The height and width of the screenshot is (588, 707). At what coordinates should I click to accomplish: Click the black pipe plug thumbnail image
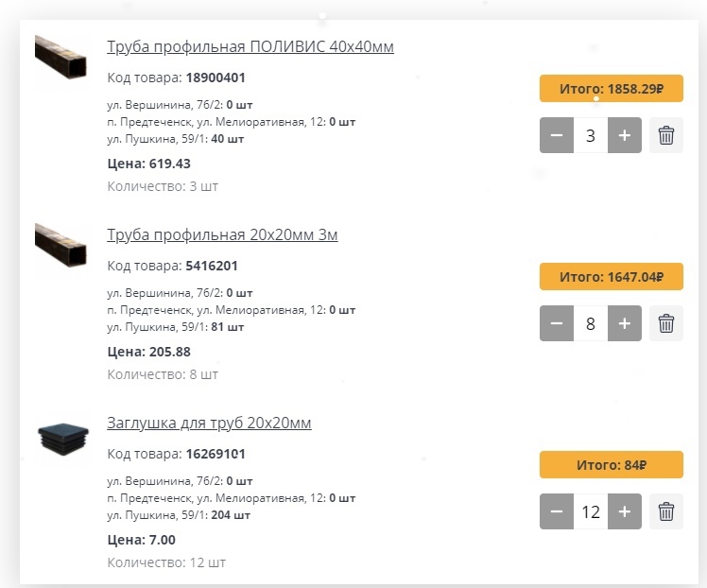tap(62, 438)
